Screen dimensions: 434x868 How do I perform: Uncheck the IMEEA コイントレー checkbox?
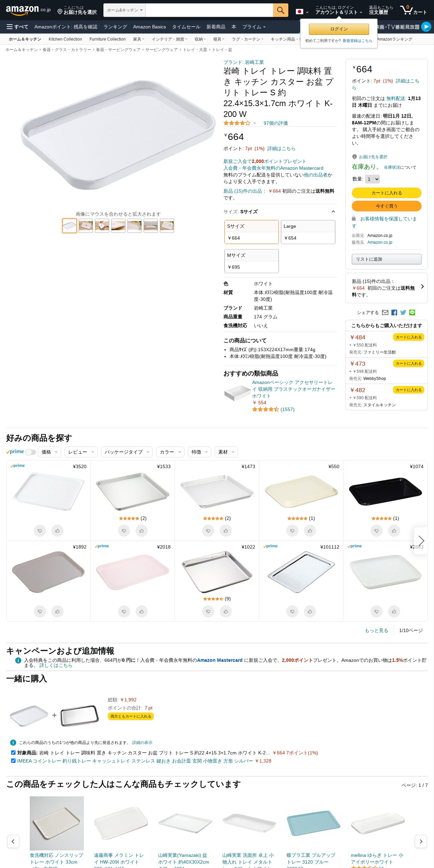pyautogui.click(x=13, y=761)
